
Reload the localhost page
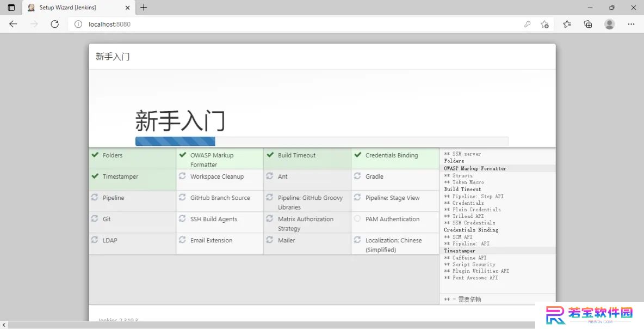point(54,25)
